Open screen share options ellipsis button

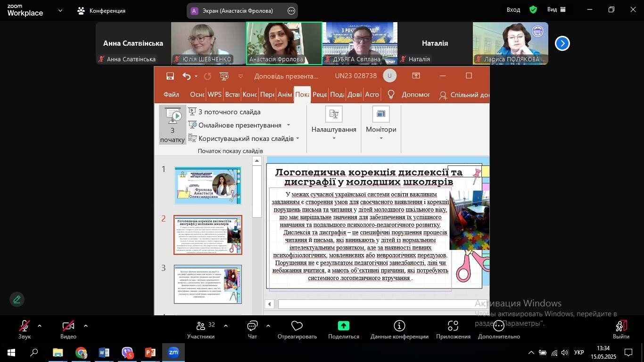(x=291, y=11)
